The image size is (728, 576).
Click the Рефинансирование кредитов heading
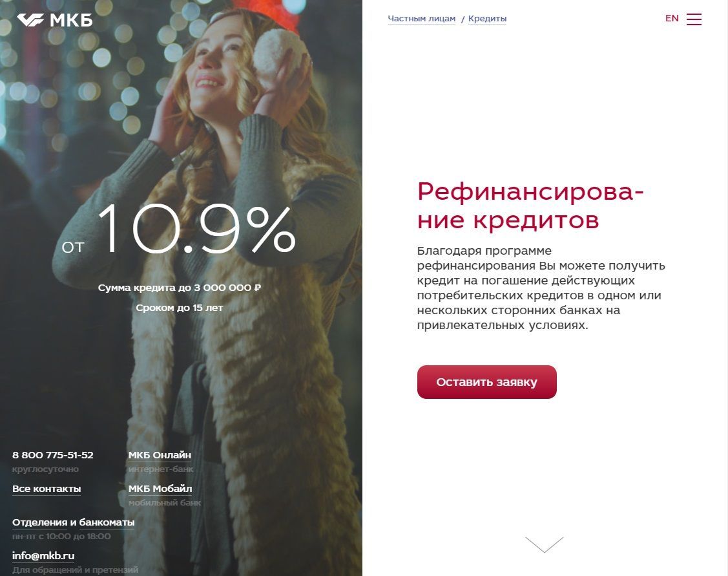pyautogui.click(x=530, y=206)
